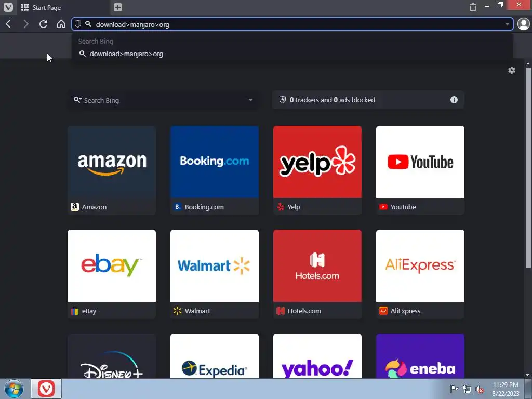Open the Hotels.com speed dial thumbnail
Image resolution: width=532 pixels, height=399 pixels.
[317, 265]
